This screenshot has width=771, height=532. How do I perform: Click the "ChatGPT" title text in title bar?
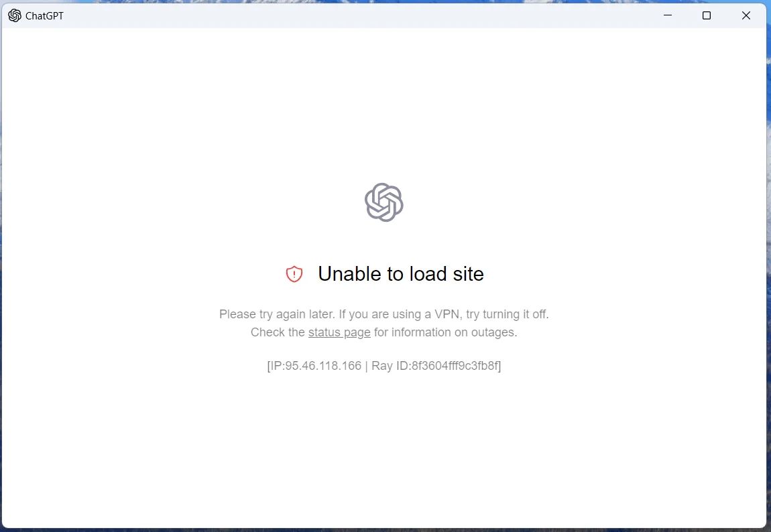[x=44, y=15]
